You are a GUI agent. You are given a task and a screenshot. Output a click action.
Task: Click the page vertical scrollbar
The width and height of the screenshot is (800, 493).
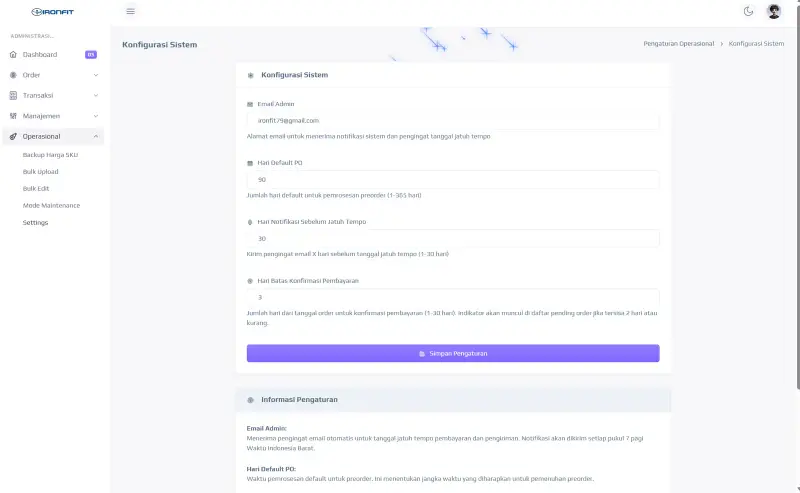point(797,199)
